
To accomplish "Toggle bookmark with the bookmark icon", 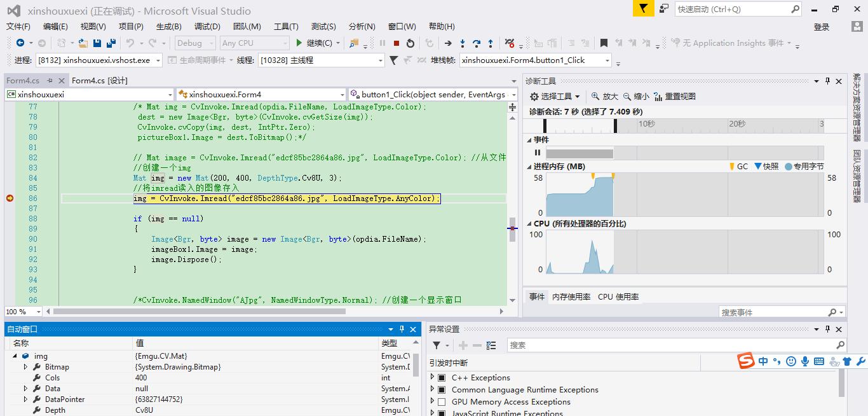I will (x=604, y=43).
